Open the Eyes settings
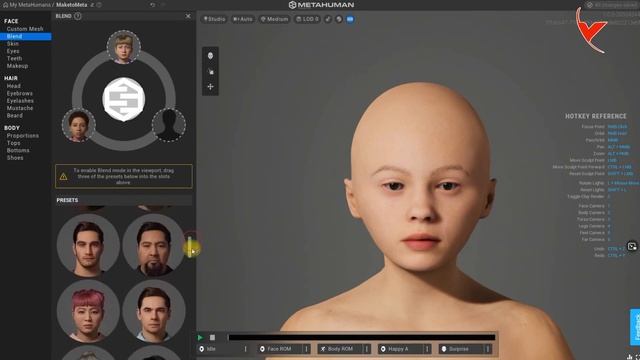 13,51
